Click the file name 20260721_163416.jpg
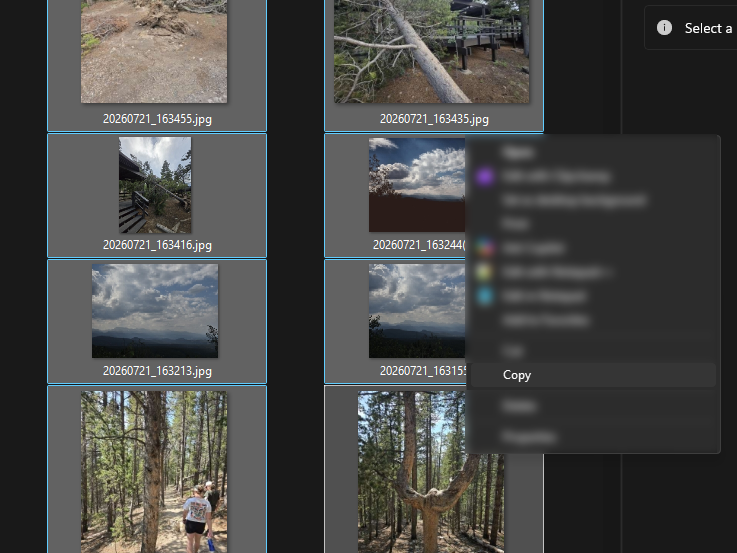This screenshot has width=737, height=553. click(x=157, y=245)
